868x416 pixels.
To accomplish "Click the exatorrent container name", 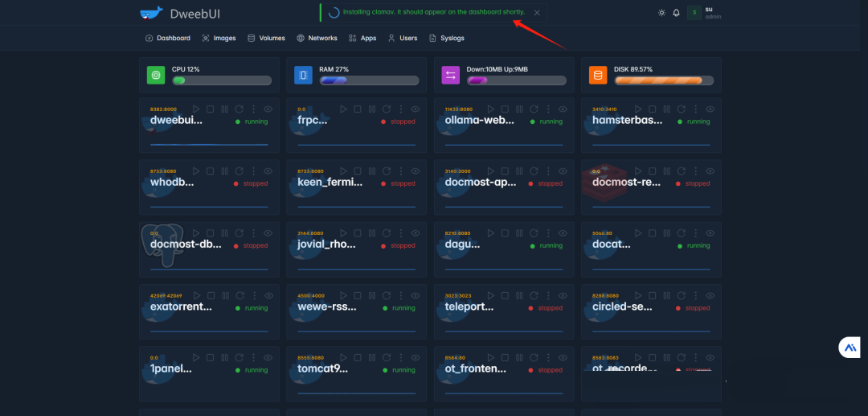I will (x=182, y=307).
